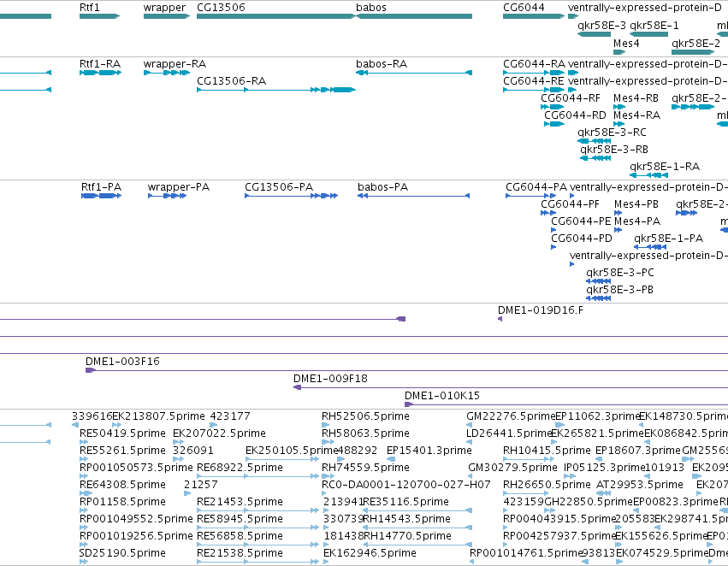This screenshot has width=728, height=566.
Task: Select the qkr58E-1 gene feature
Action: coord(648,34)
